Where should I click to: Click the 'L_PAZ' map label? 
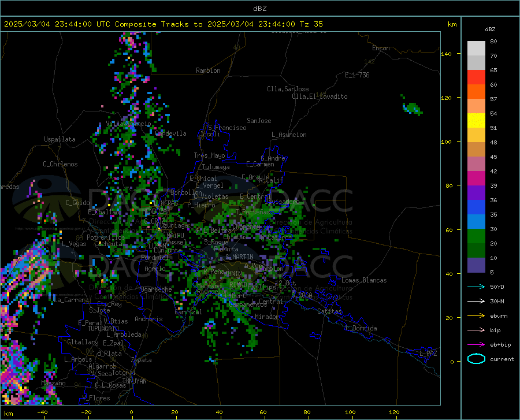coord(428,354)
